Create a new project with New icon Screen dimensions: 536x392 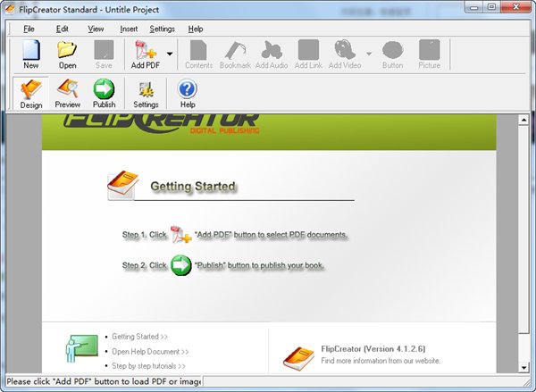pos(31,54)
